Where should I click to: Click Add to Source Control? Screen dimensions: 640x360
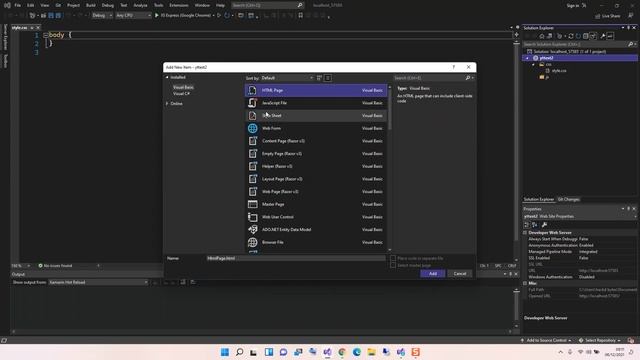[x=546, y=340]
